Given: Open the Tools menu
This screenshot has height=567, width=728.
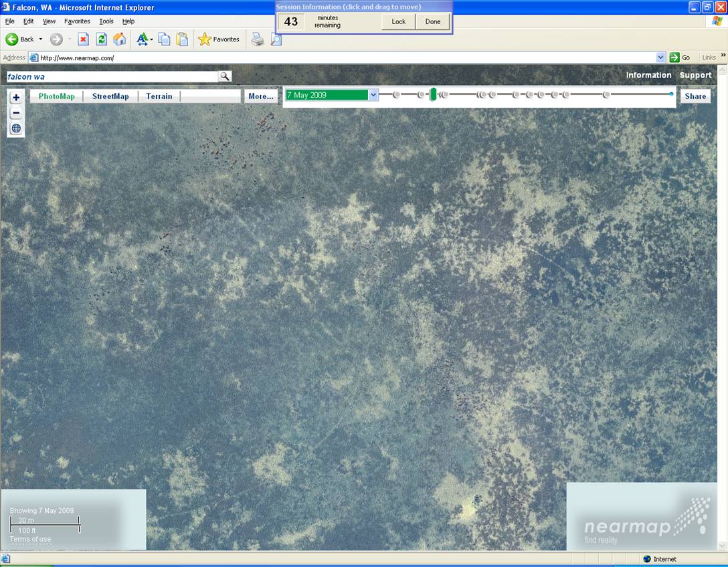Looking at the screenshot, I should coord(106,21).
